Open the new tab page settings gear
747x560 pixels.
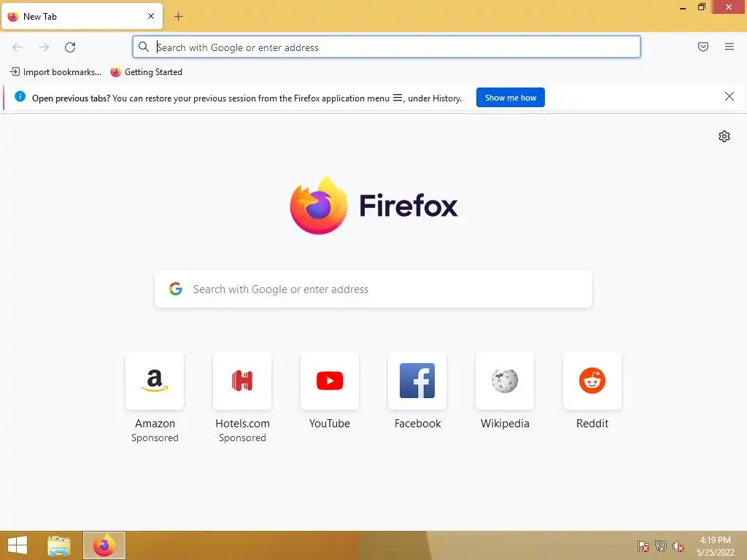pyautogui.click(x=724, y=136)
